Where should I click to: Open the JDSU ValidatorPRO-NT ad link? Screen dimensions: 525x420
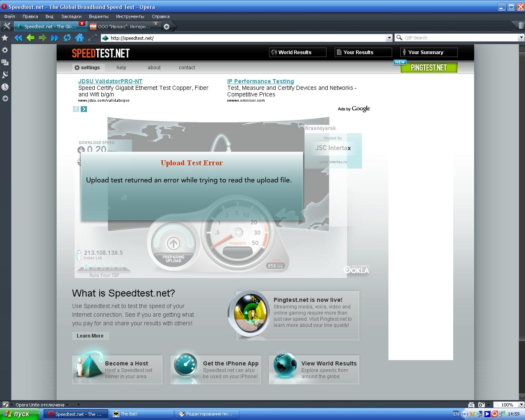coord(110,81)
